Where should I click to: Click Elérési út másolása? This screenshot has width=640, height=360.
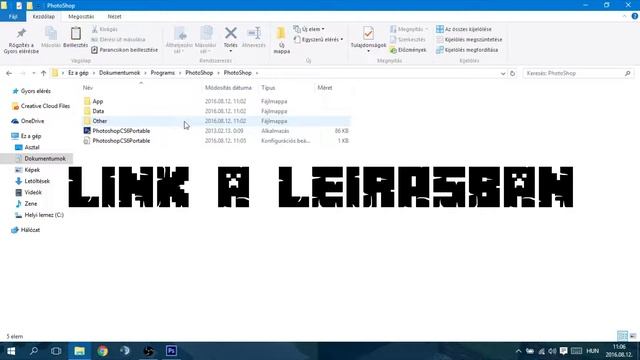coord(118,40)
